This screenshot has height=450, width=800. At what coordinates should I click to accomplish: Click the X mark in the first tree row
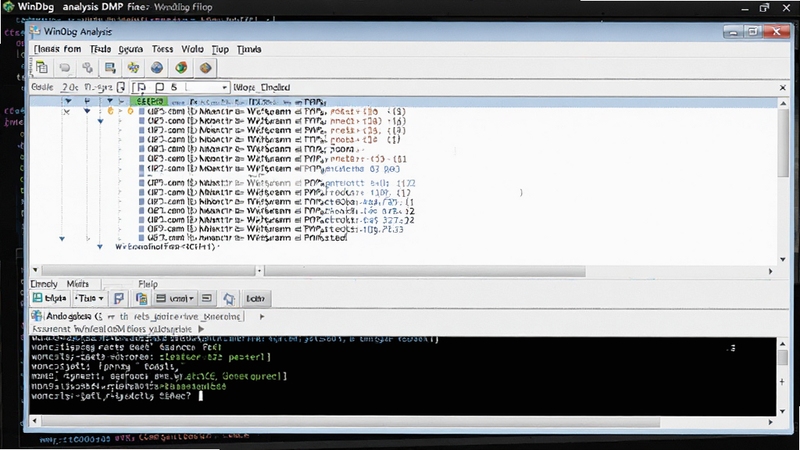pyautogui.click(x=66, y=112)
